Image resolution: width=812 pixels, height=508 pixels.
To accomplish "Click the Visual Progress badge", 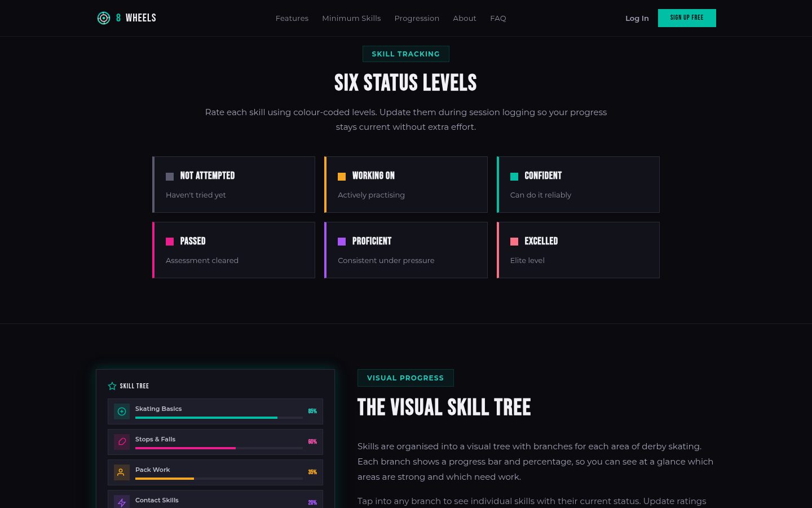I will tap(405, 378).
